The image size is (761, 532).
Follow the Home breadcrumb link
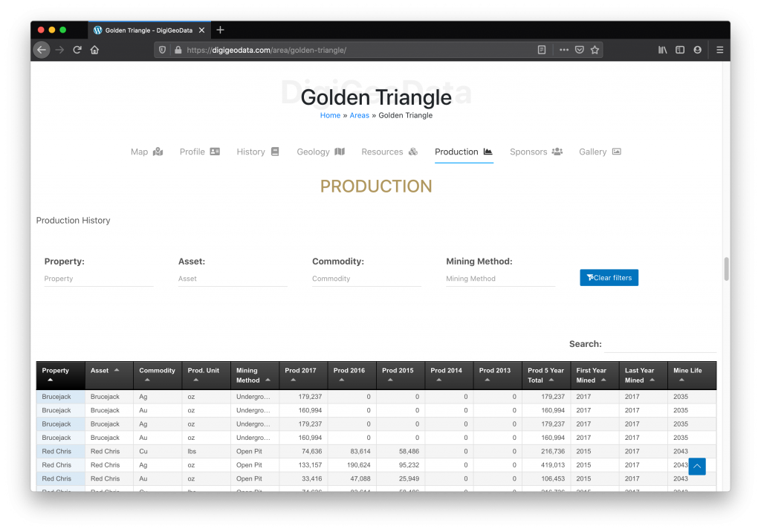pyautogui.click(x=330, y=115)
